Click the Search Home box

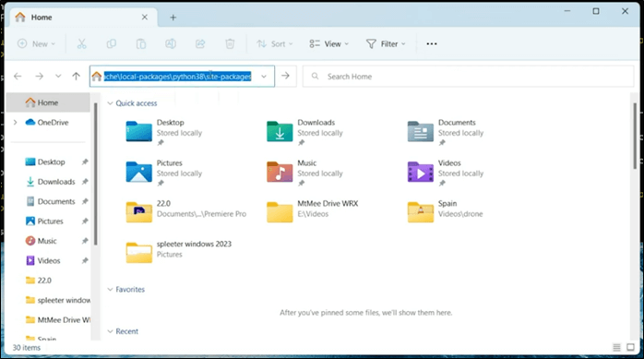[468, 77]
